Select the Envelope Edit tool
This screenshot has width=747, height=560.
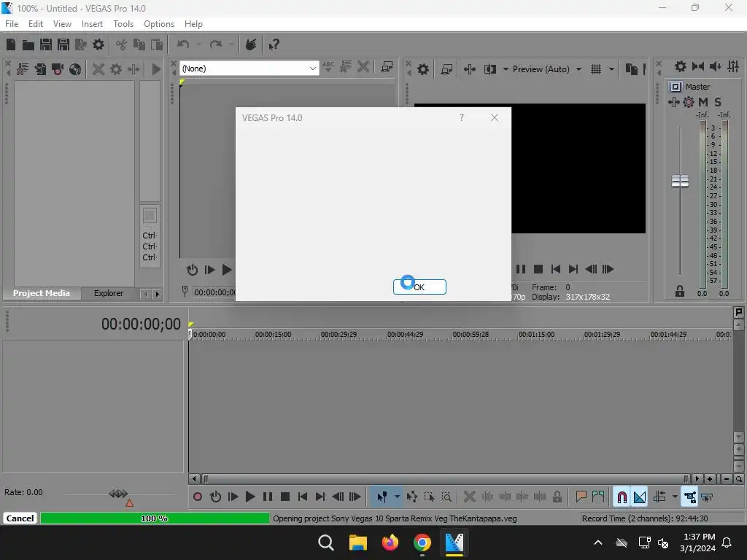tap(411, 497)
